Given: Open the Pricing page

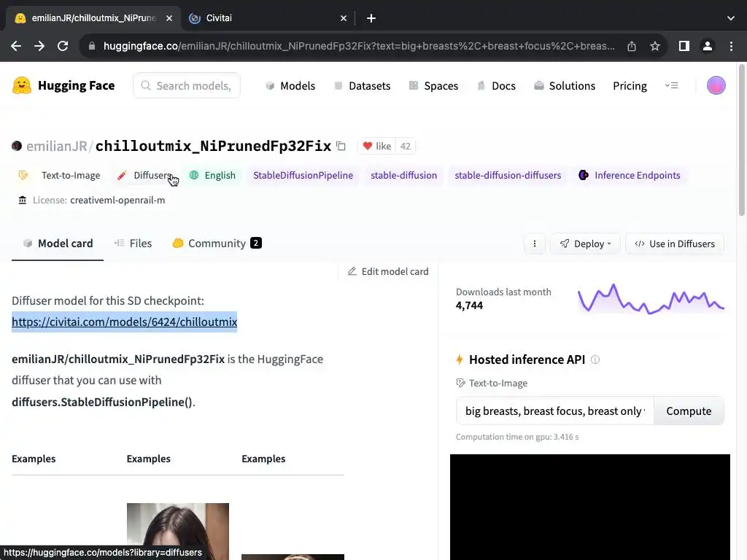Looking at the screenshot, I should [630, 86].
